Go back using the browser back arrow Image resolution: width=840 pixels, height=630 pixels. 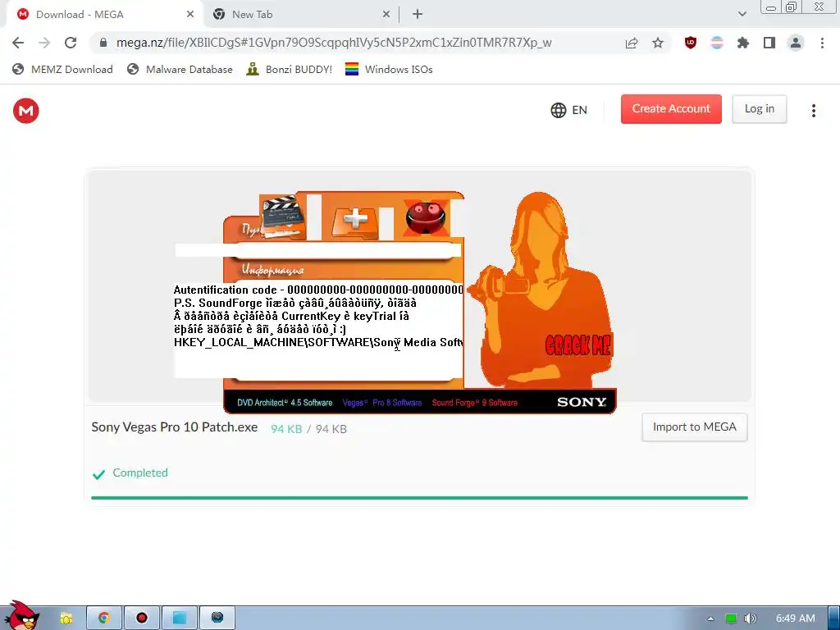tap(18, 43)
